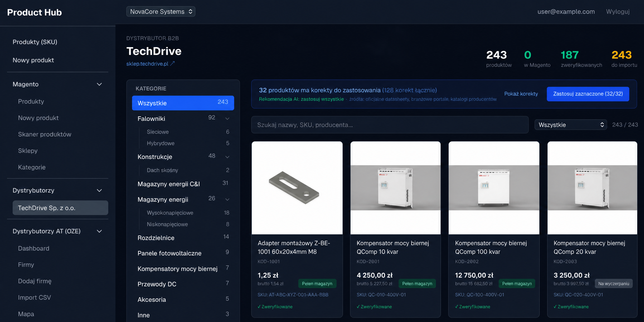
Task: Open Sklepy in the sidebar
Action: tap(28, 151)
